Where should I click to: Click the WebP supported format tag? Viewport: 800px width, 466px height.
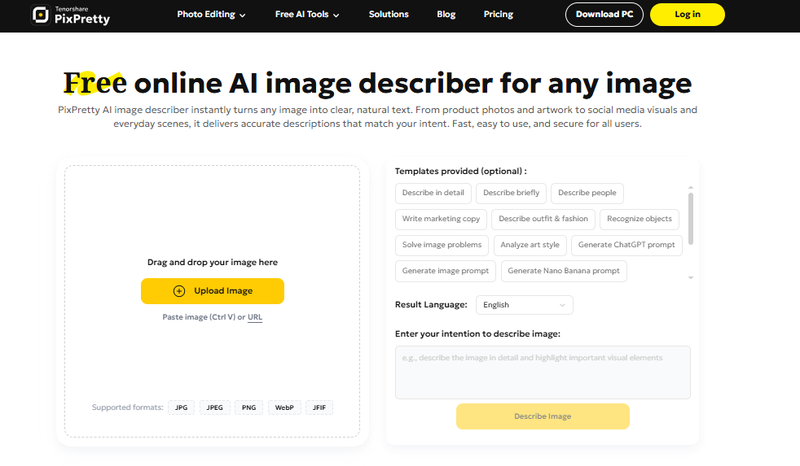point(284,408)
